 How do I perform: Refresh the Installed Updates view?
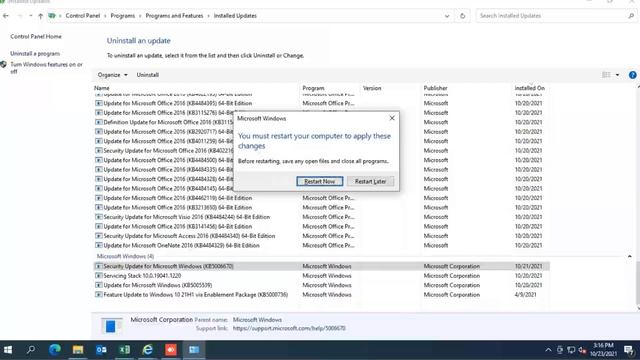[462, 16]
